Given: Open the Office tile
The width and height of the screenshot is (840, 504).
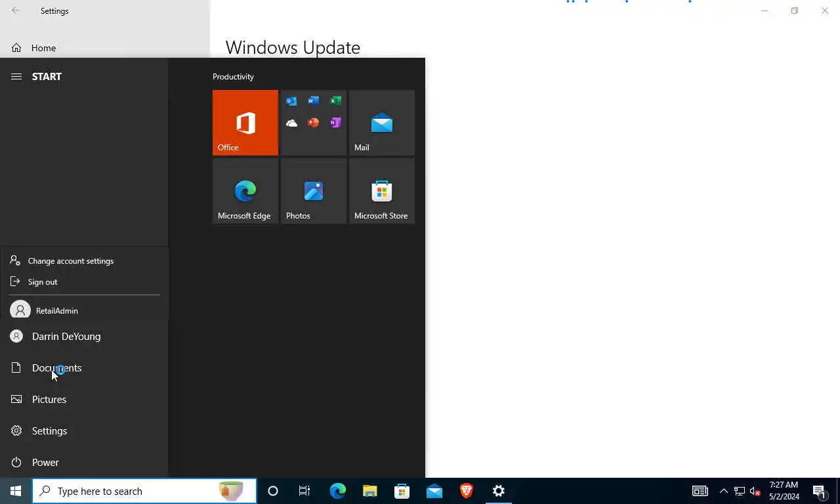Looking at the screenshot, I should pyautogui.click(x=245, y=123).
